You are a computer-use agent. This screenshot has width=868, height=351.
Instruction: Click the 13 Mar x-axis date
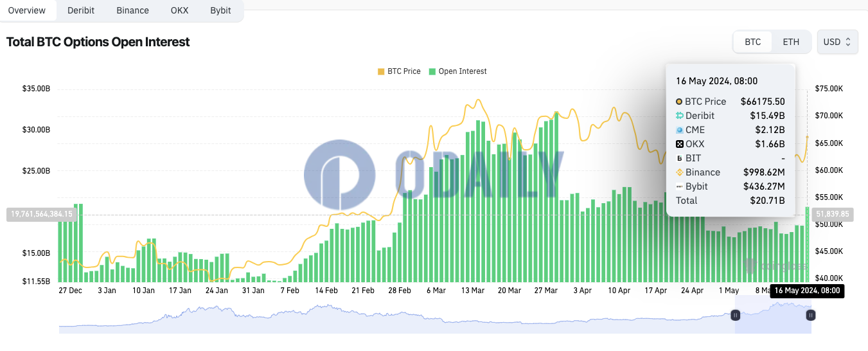[x=473, y=291]
